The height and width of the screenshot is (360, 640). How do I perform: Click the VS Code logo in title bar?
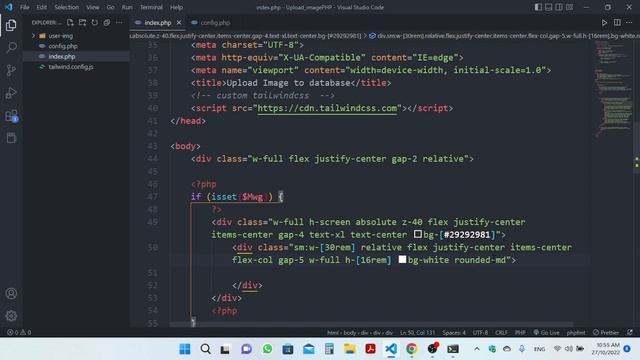[x=9, y=7]
